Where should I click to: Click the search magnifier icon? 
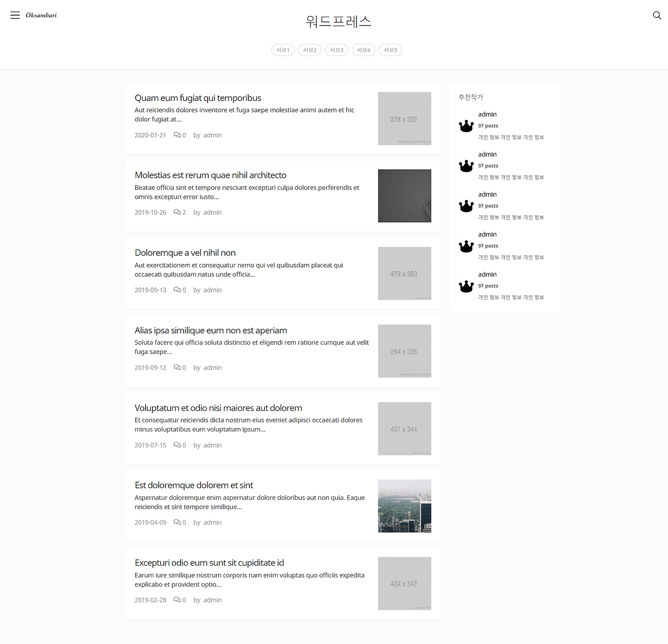656,16
